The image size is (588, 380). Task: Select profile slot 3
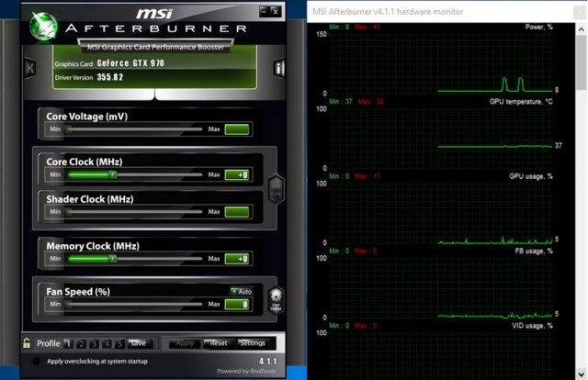pyautogui.click(x=94, y=343)
